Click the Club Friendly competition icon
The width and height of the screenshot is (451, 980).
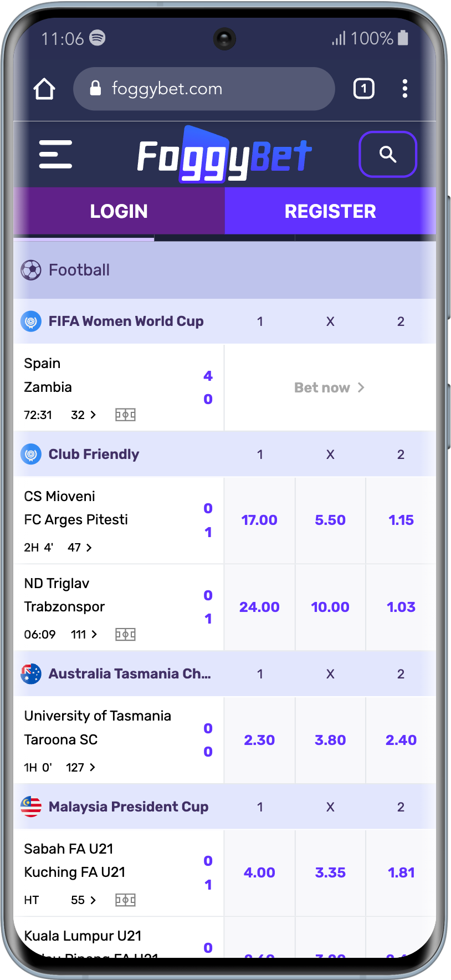coord(31,454)
